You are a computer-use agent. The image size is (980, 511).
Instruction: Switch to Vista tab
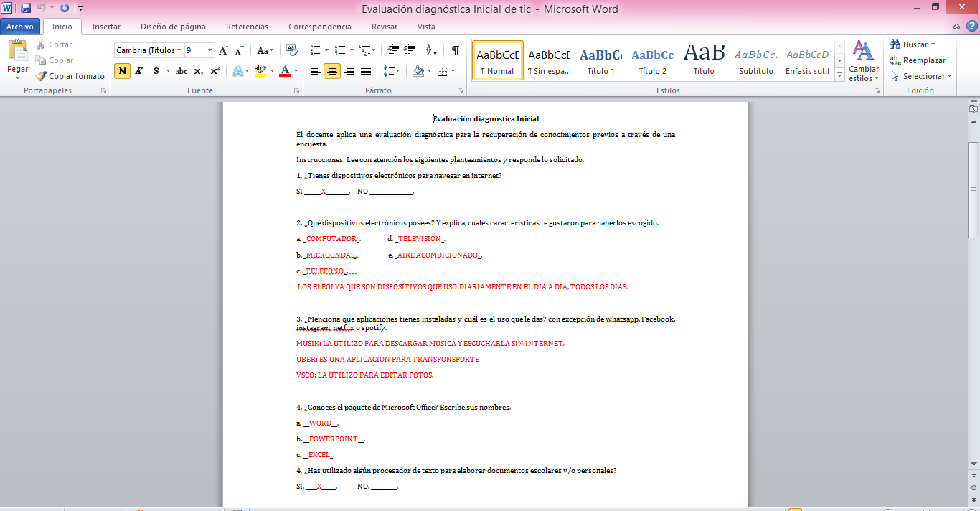coord(426,27)
